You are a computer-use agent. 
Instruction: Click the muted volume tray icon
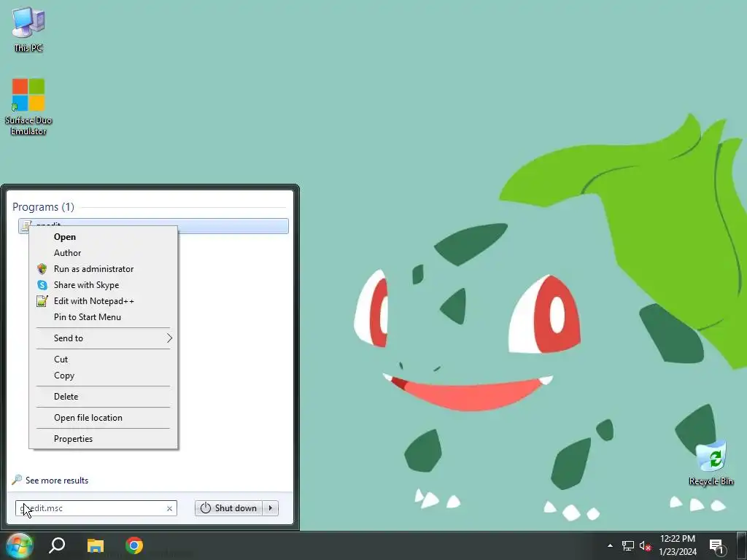point(646,545)
